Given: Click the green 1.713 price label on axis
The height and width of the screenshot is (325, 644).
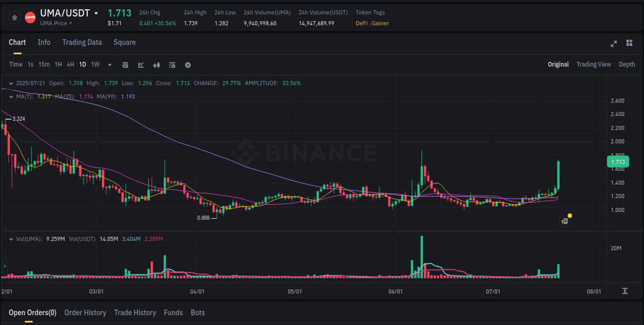Looking at the screenshot, I should (x=617, y=161).
